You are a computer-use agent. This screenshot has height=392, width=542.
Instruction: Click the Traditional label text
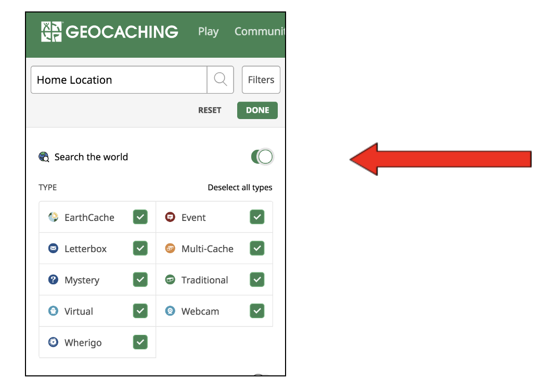click(204, 280)
